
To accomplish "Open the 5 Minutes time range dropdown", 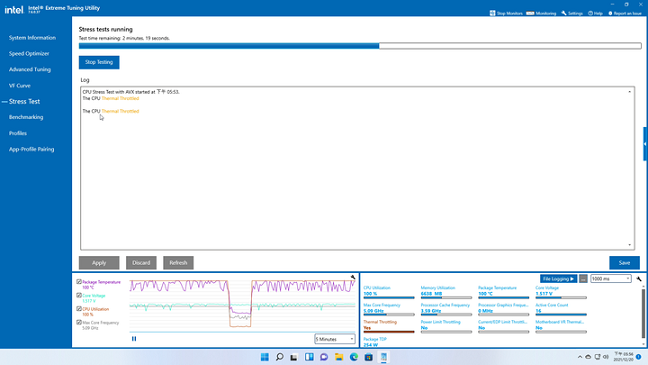I will coord(335,339).
